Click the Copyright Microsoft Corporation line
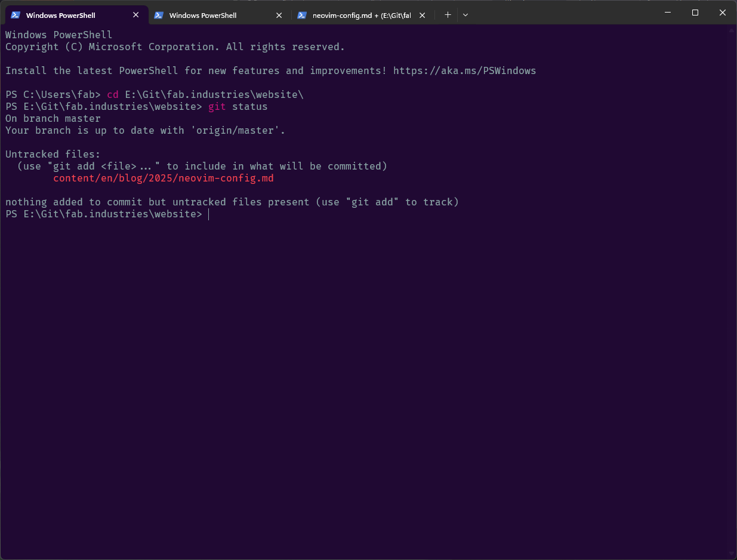Viewport: 737px width, 560px height. coord(175,47)
